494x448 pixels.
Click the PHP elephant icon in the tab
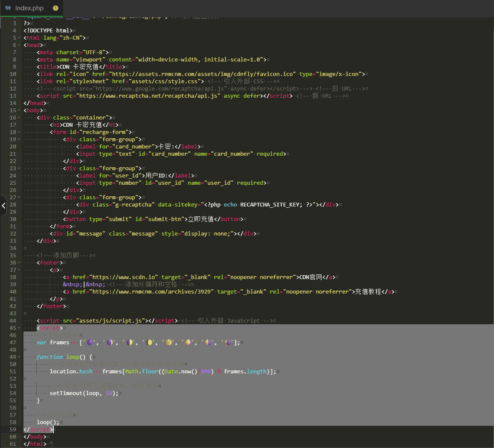[x=8, y=8]
